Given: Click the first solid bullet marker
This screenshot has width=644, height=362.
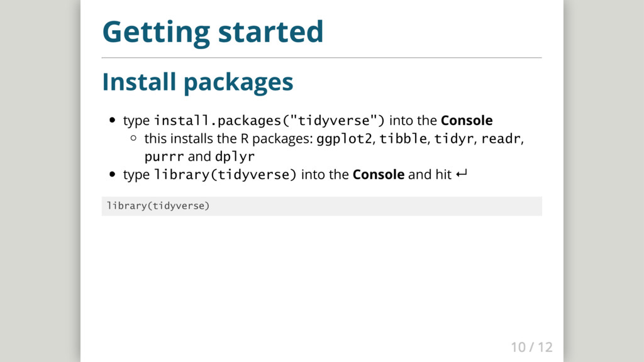Looking at the screenshot, I should [x=112, y=120].
